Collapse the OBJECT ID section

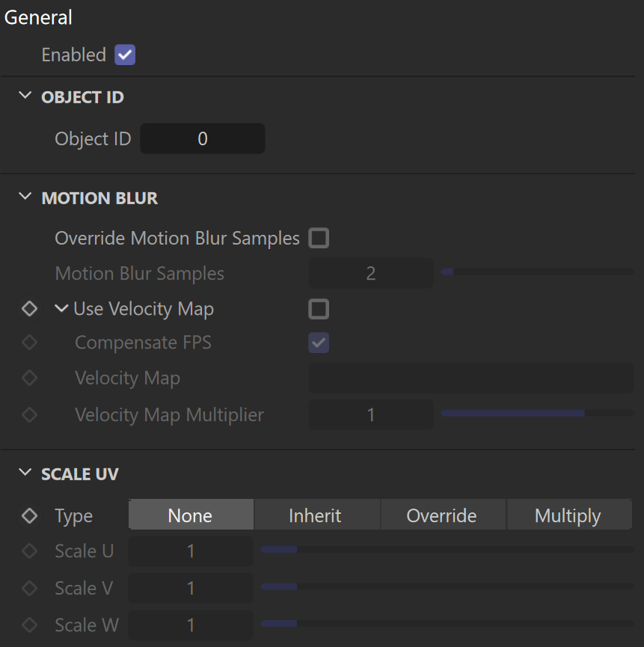[x=25, y=96]
